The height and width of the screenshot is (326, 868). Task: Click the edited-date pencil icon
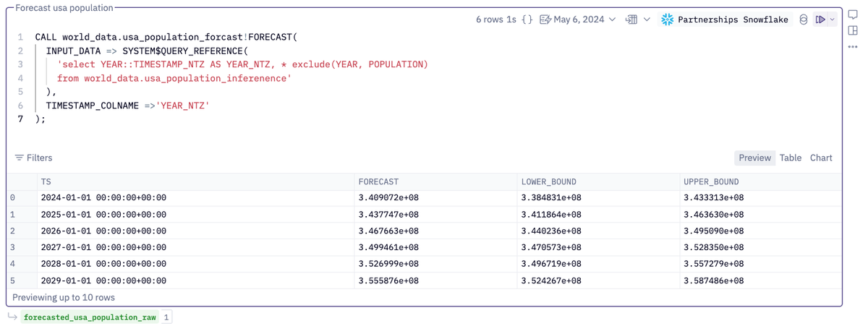(545, 20)
